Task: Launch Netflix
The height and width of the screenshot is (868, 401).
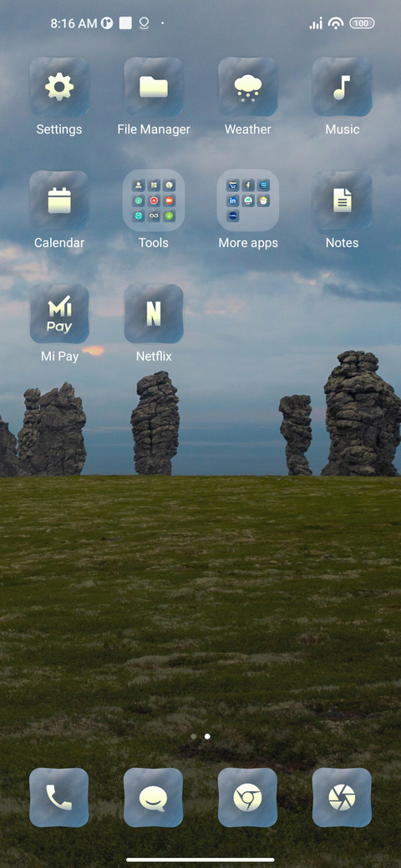Action: click(x=154, y=314)
